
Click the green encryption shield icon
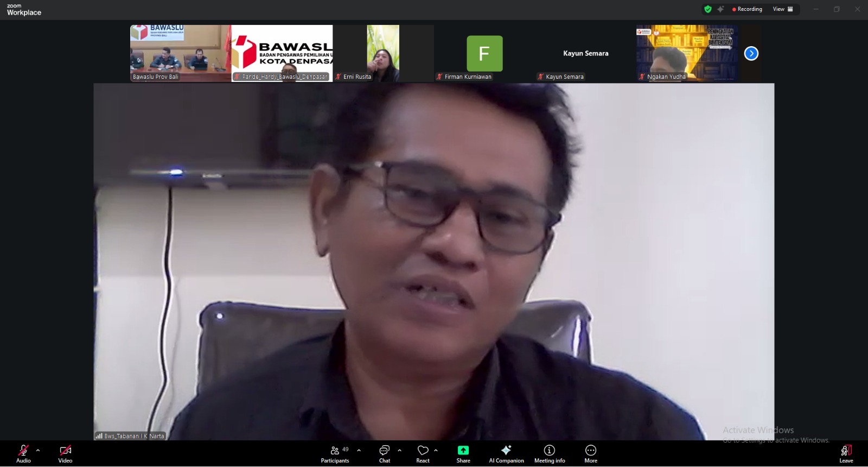coord(707,9)
